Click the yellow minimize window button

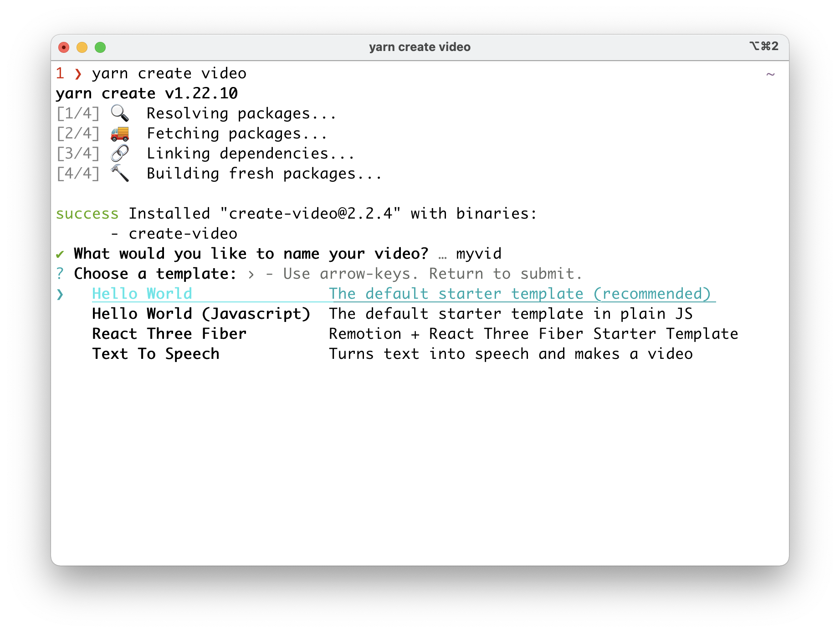[82, 47]
